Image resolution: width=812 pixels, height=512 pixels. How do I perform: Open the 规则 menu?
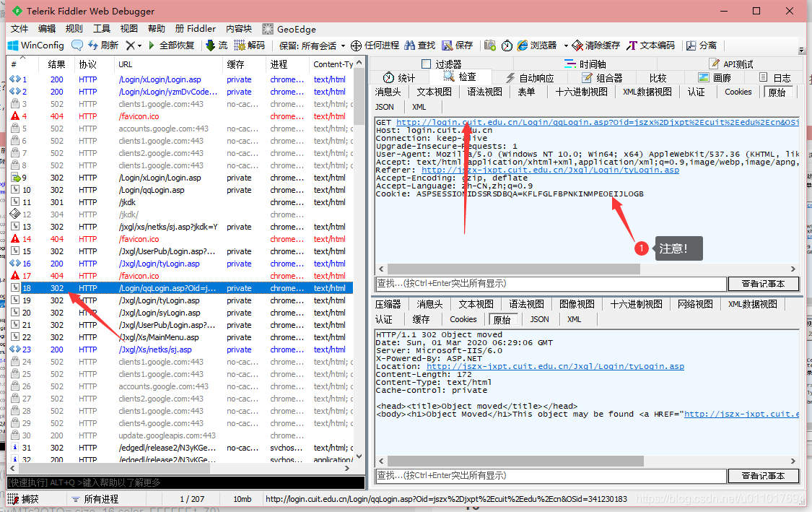[x=74, y=29]
